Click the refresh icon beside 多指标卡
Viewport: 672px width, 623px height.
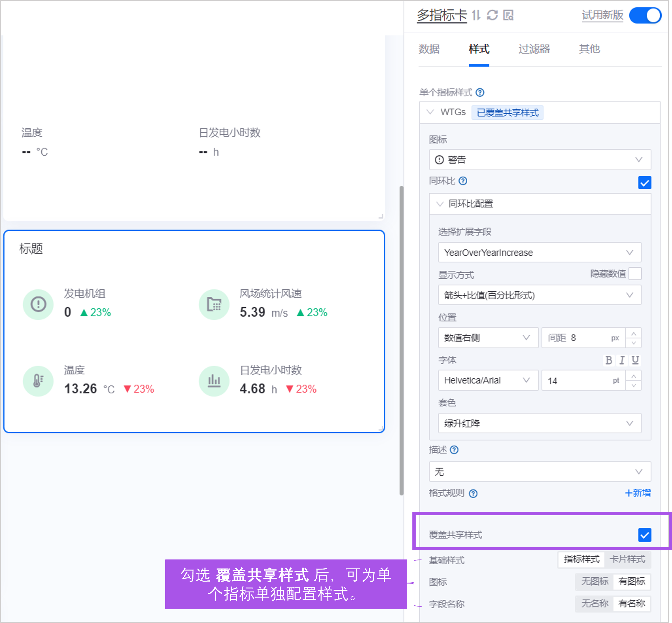492,15
